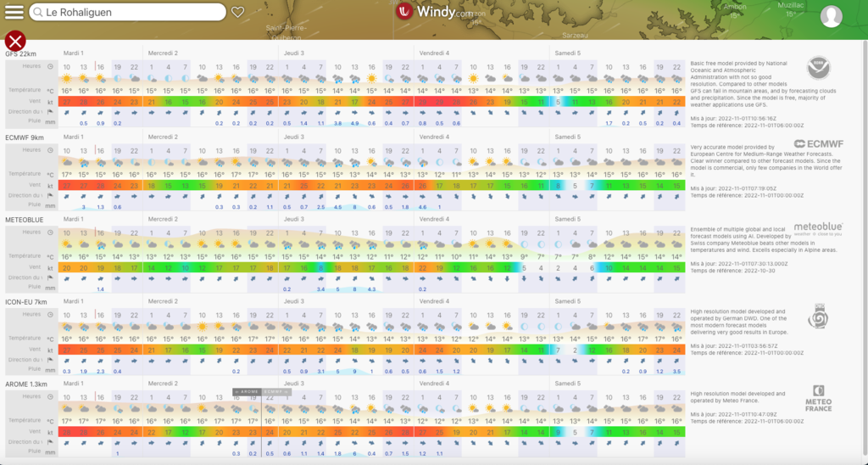The width and height of the screenshot is (868, 465).
Task: Click the clock icon in AROME Heures row
Action: 50,397
